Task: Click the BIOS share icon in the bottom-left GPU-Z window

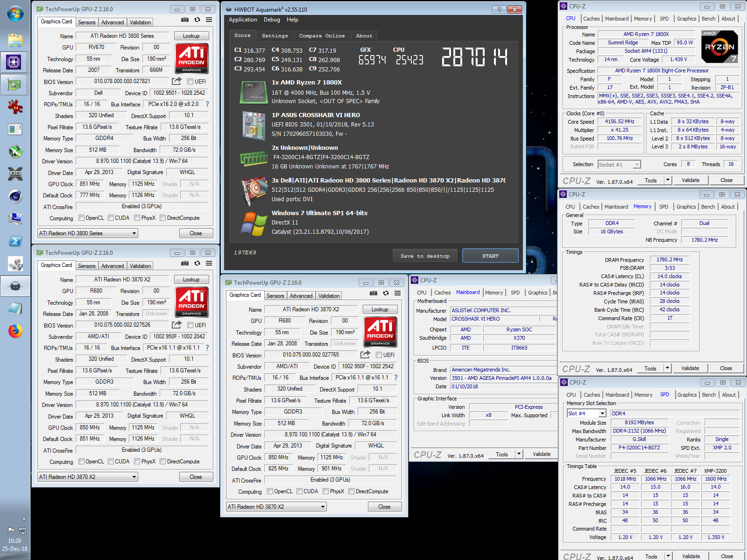Action: point(176,325)
